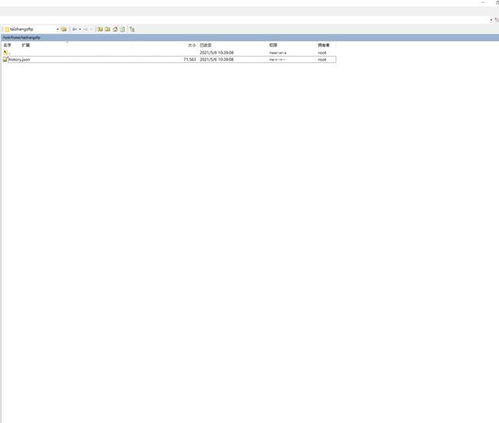Expand the back history dropdown arrow

(80, 29)
